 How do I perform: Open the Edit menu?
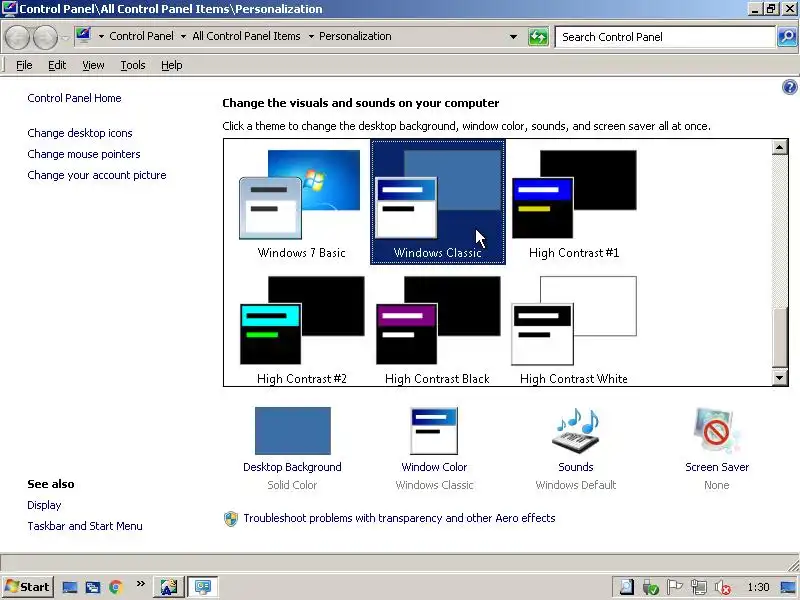[x=57, y=65]
